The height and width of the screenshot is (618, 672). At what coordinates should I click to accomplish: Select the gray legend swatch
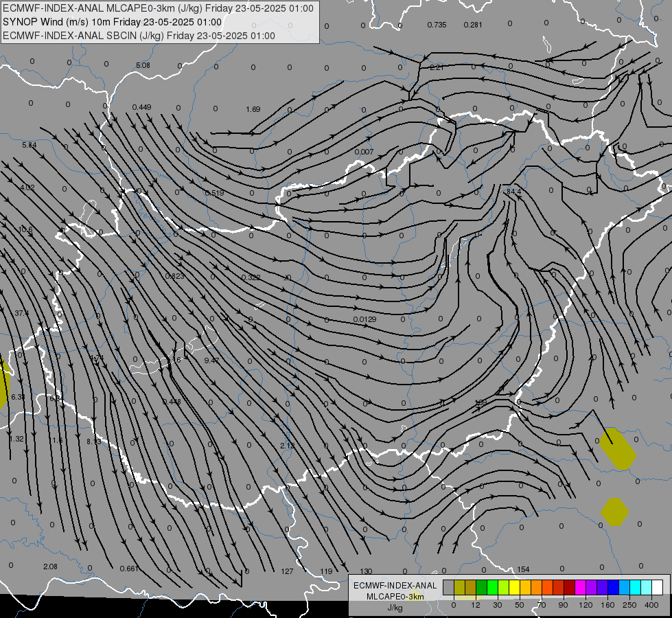[x=448, y=587]
